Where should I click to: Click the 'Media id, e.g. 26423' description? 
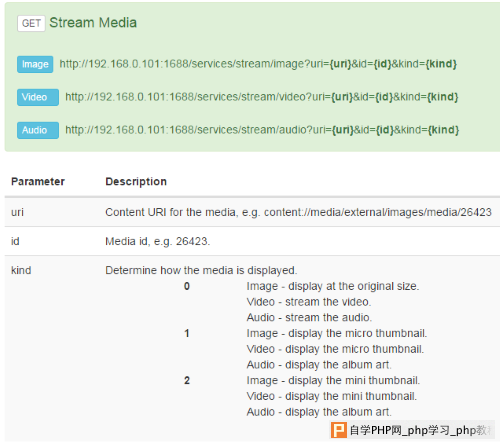point(158,241)
